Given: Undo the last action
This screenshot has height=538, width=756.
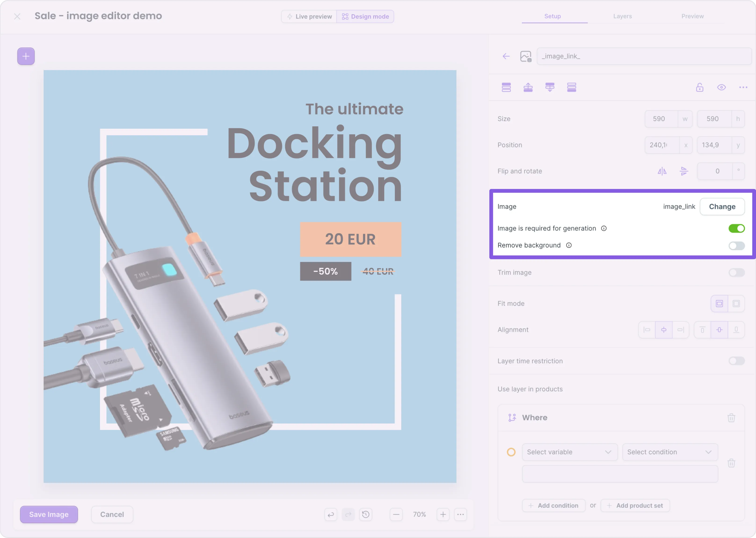Looking at the screenshot, I should pyautogui.click(x=331, y=514).
